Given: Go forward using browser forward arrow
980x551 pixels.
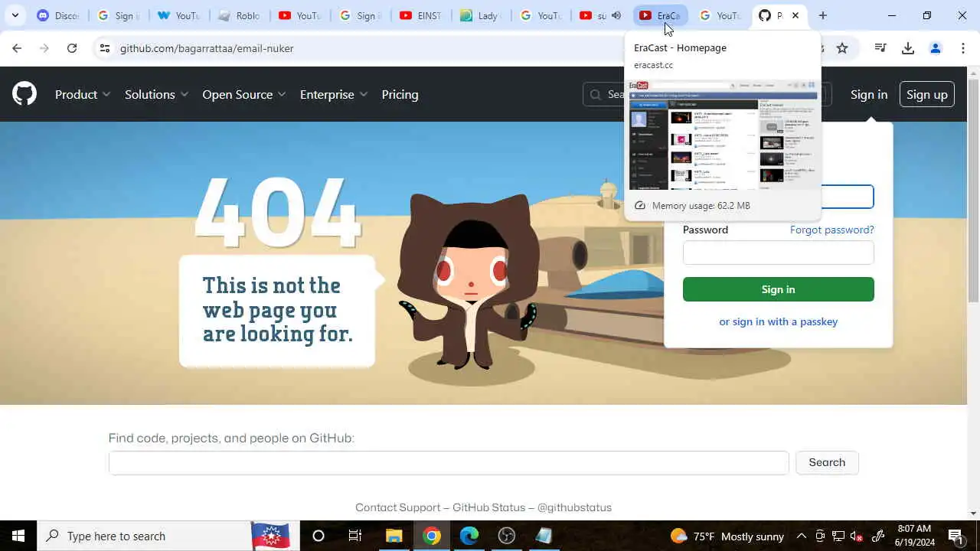Looking at the screenshot, I should (x=44, y=48).
